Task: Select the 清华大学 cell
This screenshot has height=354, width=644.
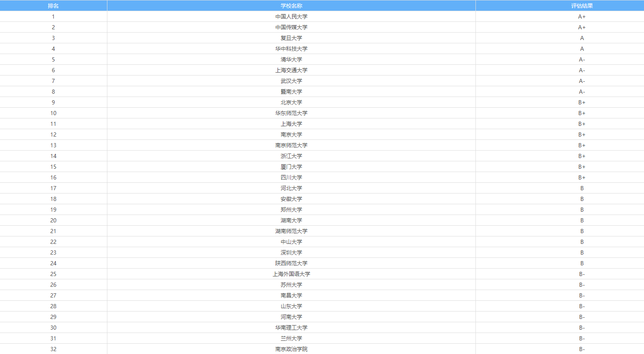Action: coord(291,59)
